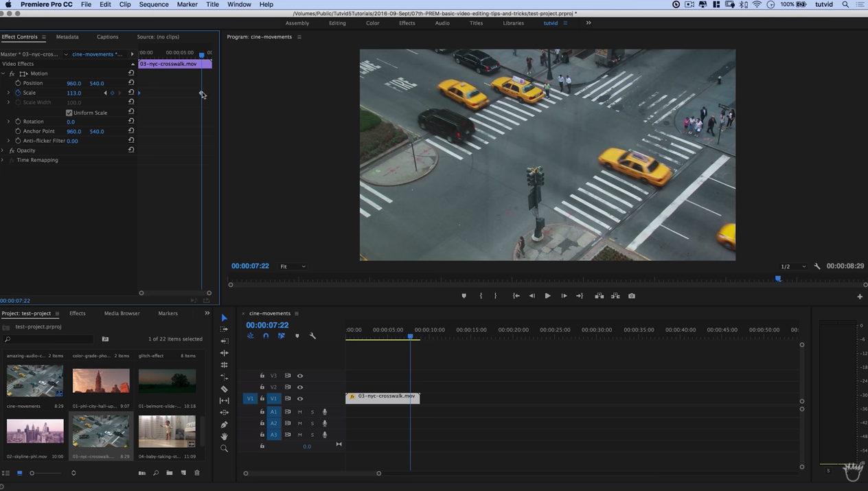Screen dimensions: 868x491
Task: Open Program monitor wrench settings
Action: pos(817,266)
